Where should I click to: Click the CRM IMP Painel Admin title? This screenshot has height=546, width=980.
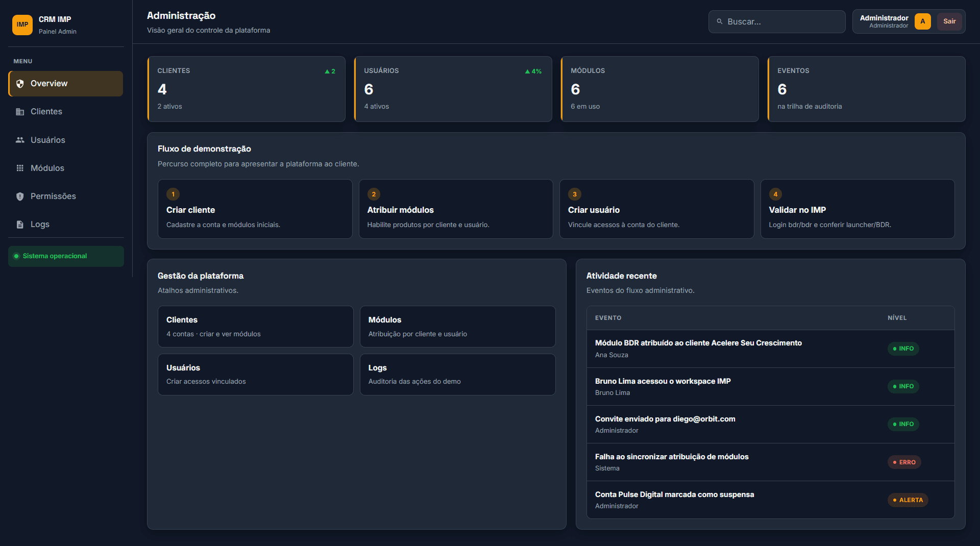(57, 25)
